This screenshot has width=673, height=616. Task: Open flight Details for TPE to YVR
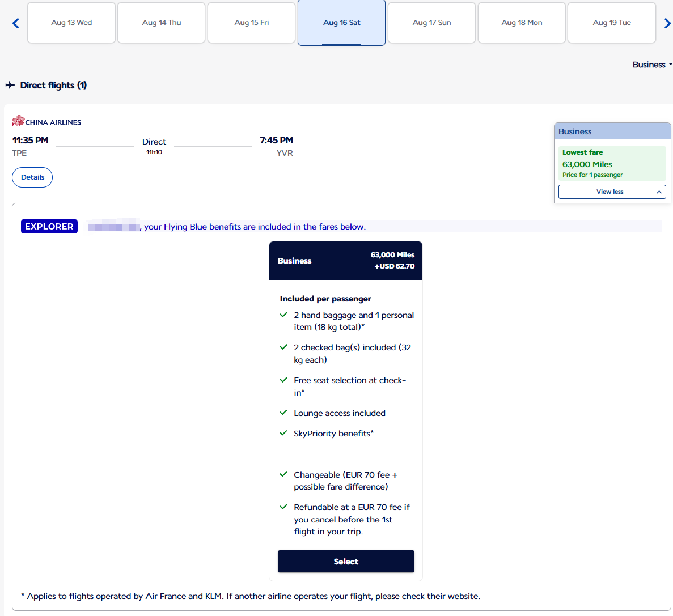point(32,177)
